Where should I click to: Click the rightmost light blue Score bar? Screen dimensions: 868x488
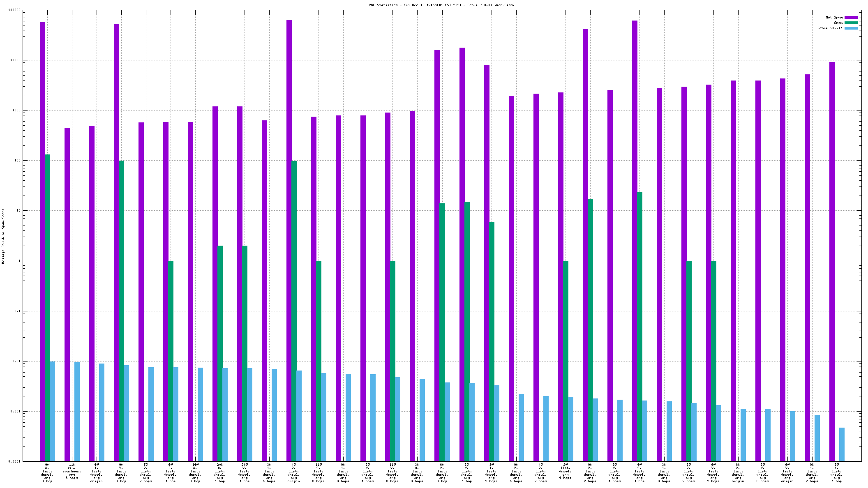coord(842,444)
